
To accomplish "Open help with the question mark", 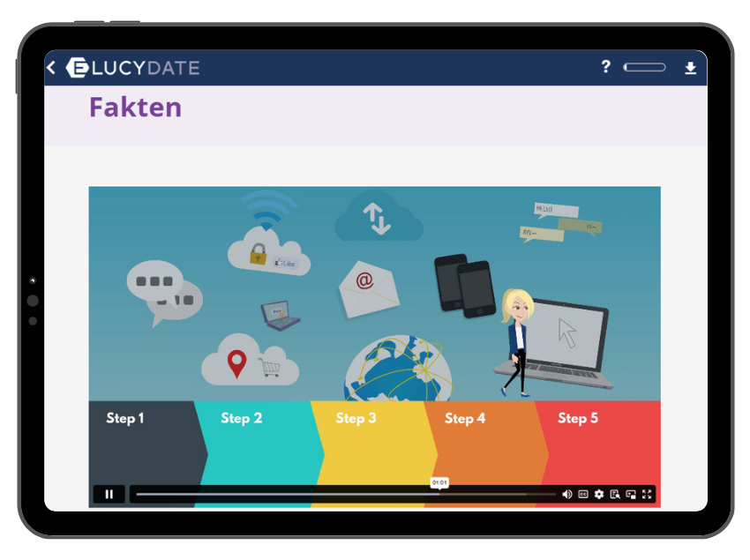I will (x=605, y=67).
